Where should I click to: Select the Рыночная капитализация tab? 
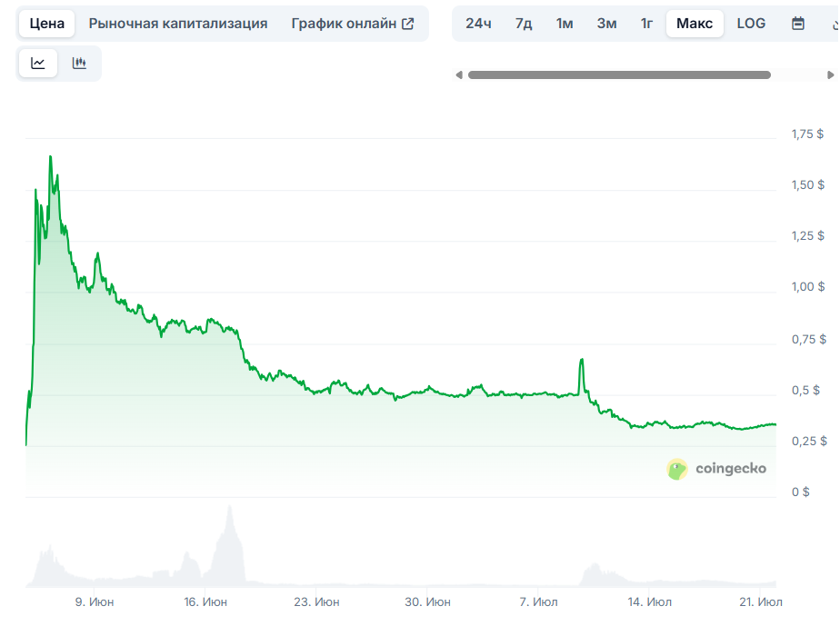pyautogui.click(x=178, y=24)
